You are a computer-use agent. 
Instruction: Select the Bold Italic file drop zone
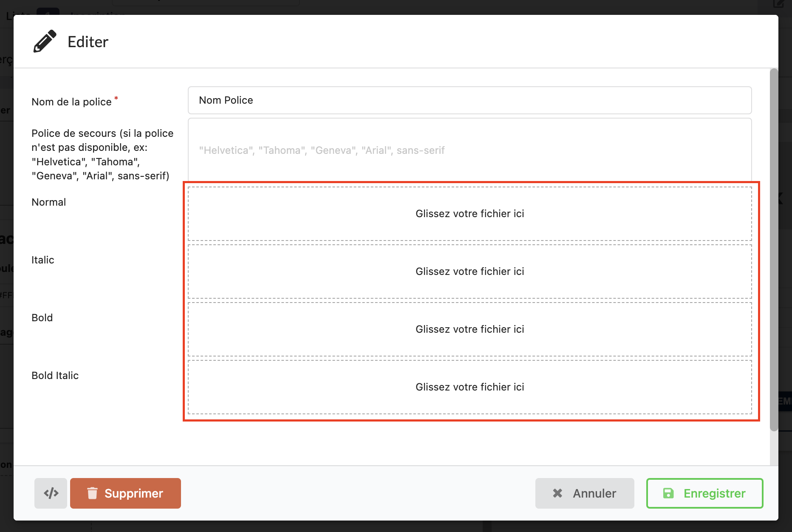(470, 387)
